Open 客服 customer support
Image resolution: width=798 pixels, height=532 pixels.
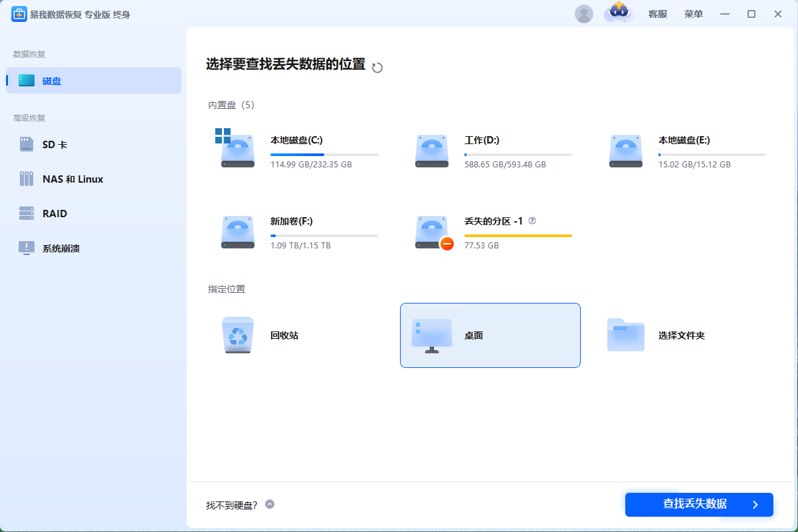click(658, 14)
